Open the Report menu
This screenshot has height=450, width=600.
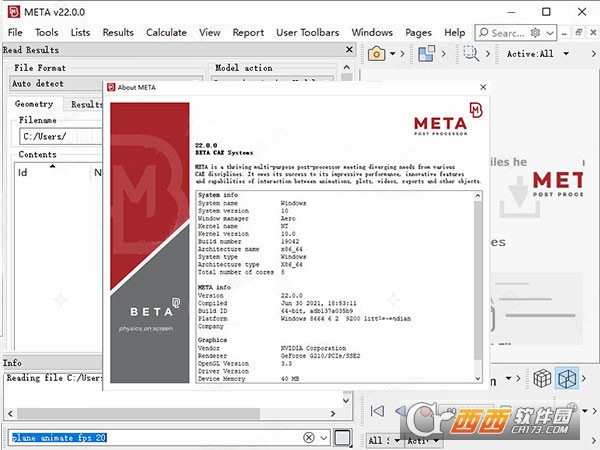click(x=248, y=33)
